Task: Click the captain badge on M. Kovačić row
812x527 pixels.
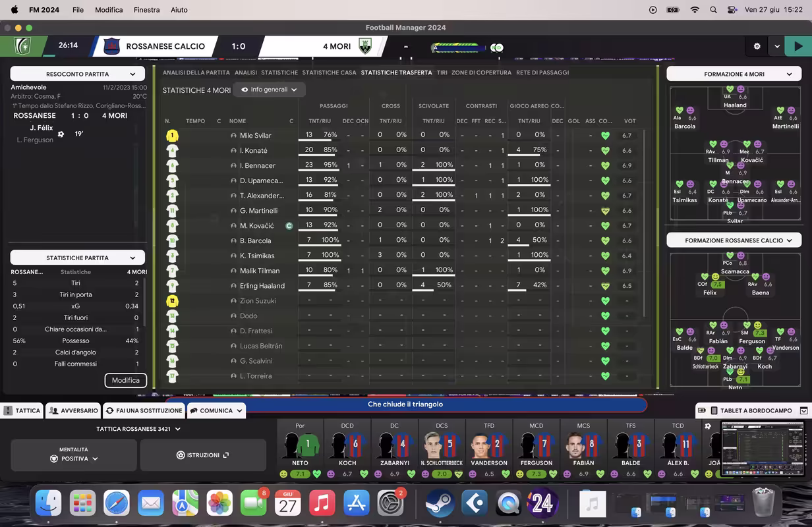Action: pyautogui.click(x=289, y=226)
